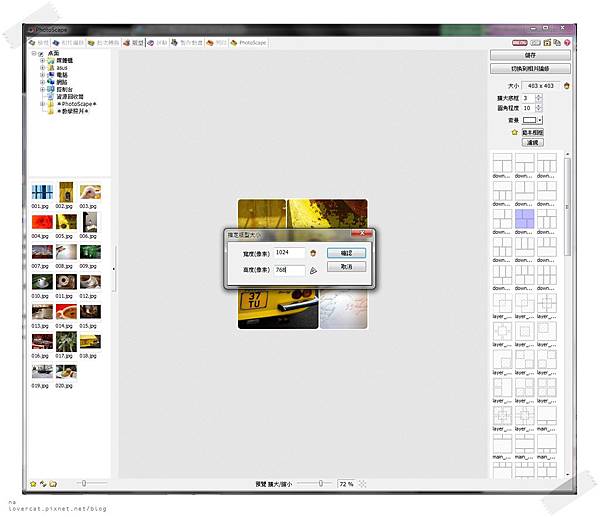
Task: Click the height field showing 768
Action: pos(290,270)
